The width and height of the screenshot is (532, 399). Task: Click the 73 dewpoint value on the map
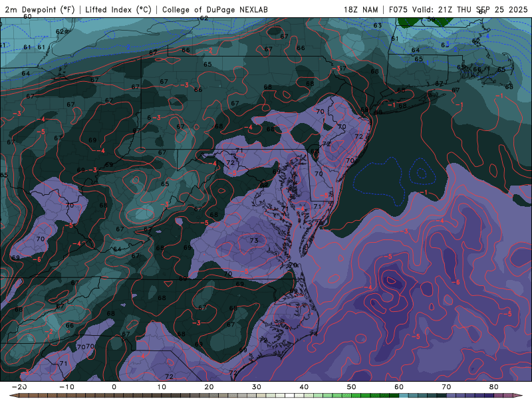[254, 240]
